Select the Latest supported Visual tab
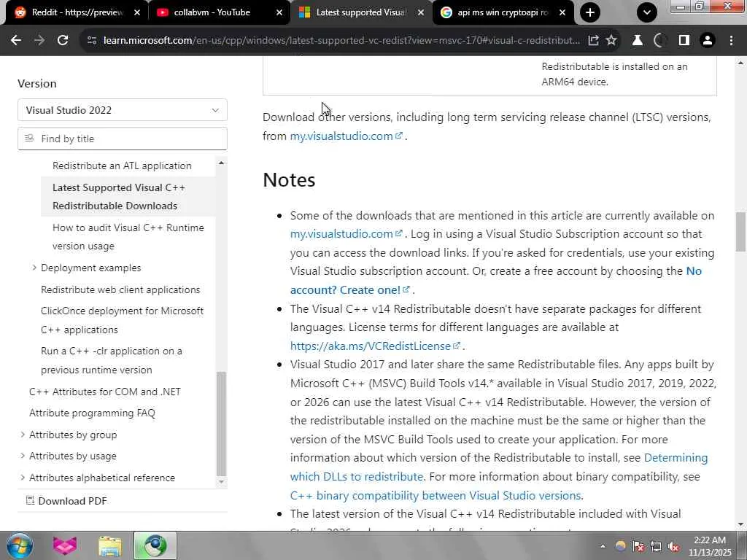747x560 pixels. click(x=361, y=13)
